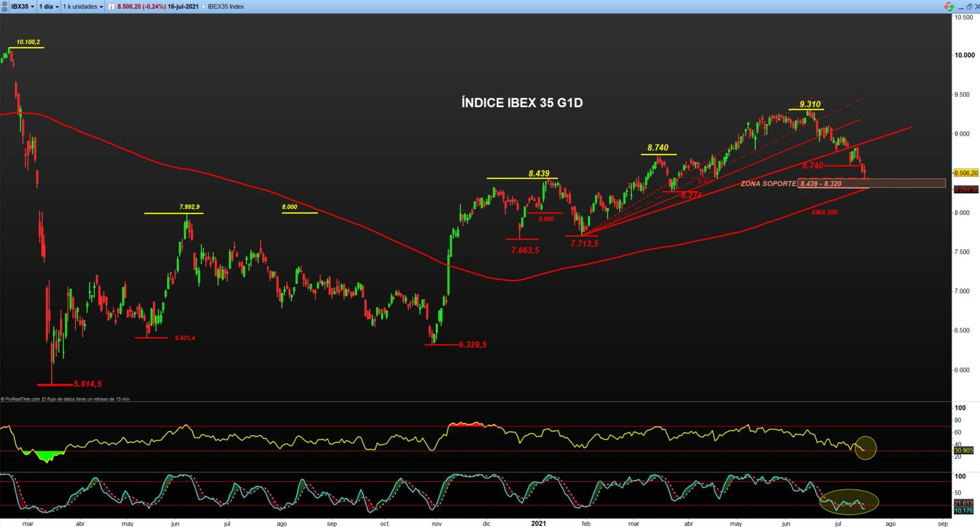Click the 8.439 yellow resistance label
980x527 pixels.
pos(539,173)
